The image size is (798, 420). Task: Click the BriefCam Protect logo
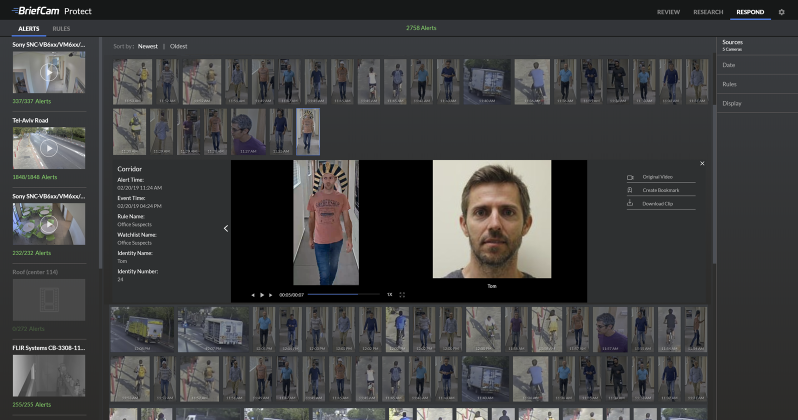pyautogui.click(x=52, y=11)
